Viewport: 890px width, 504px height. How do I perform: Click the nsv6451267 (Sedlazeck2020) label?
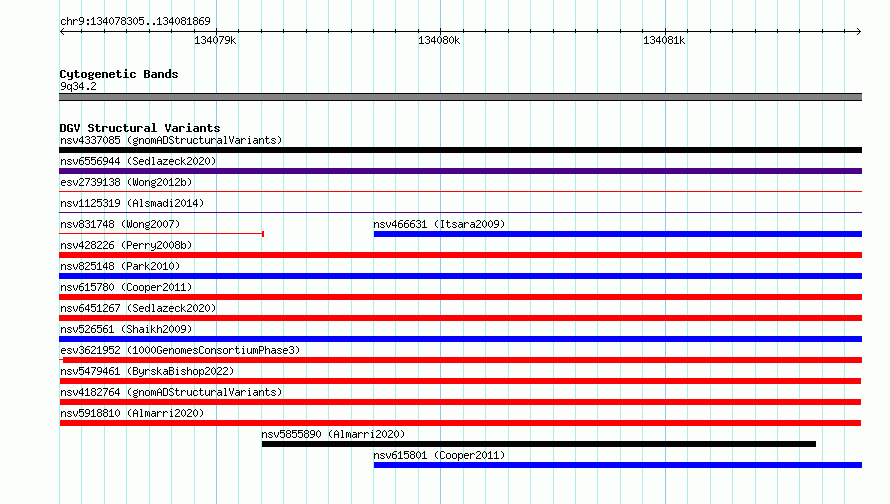coord(138,308)
